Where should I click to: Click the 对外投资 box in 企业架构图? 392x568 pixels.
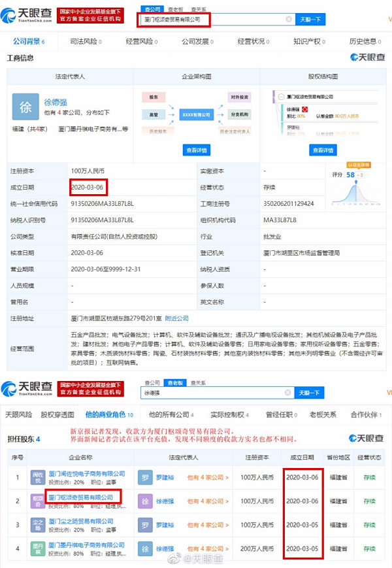click(239, 97)
